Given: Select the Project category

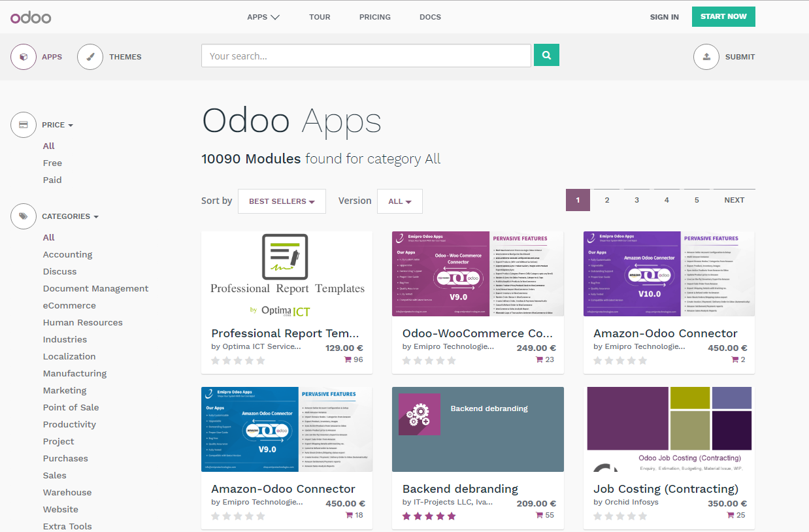Looking at the screenshot, I should click(59, 441).
